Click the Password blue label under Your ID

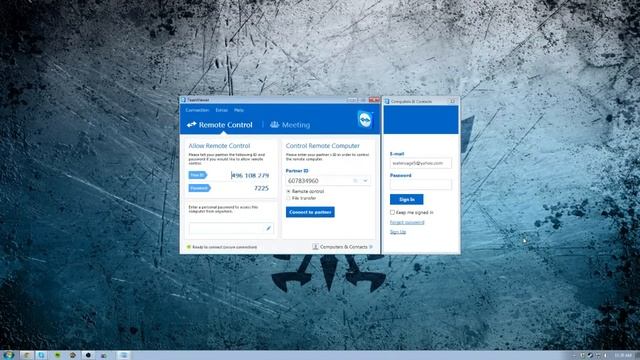click(199, 188)
